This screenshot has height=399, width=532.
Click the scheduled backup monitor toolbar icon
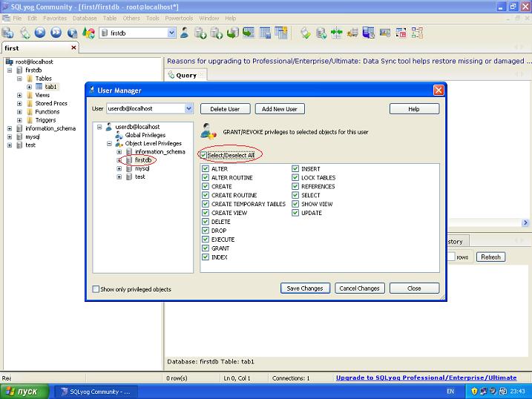coord(369,33)
